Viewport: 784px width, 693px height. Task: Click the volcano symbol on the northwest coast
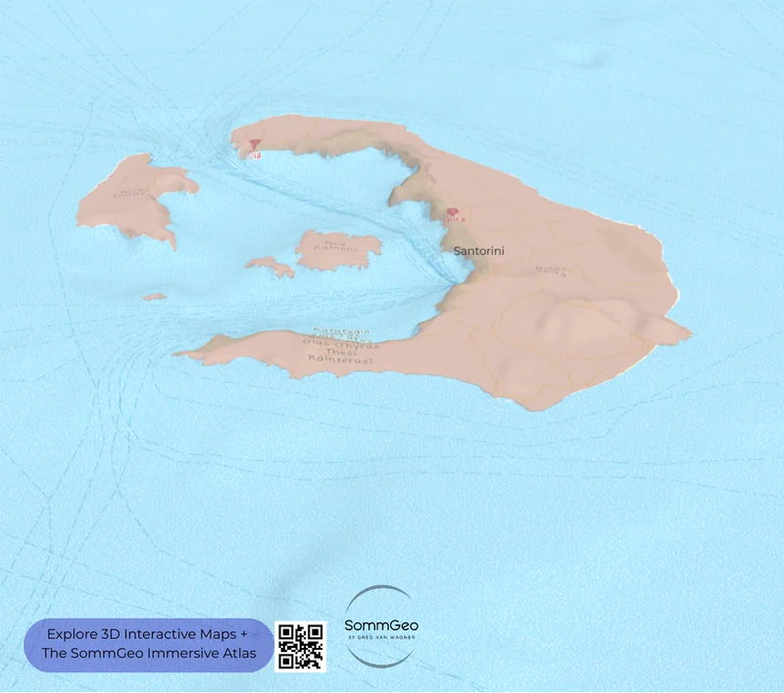[254, 144]
